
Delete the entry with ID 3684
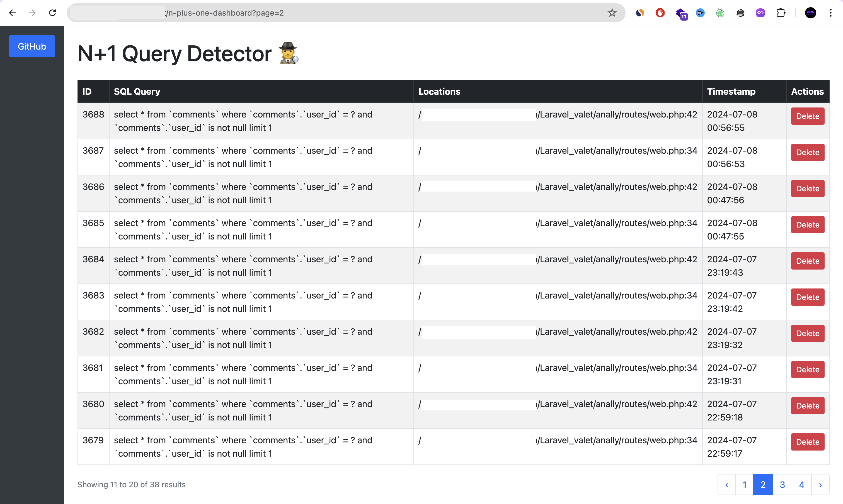(807, 261)
